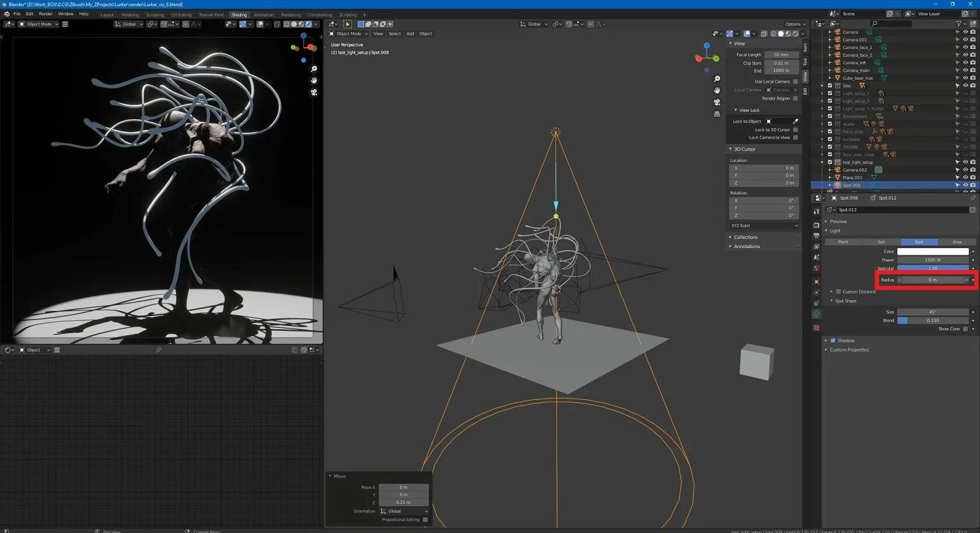Viewport: 980px width, 533px height.
Task: Set light type to Sun
Action: [x=881, y=242]
